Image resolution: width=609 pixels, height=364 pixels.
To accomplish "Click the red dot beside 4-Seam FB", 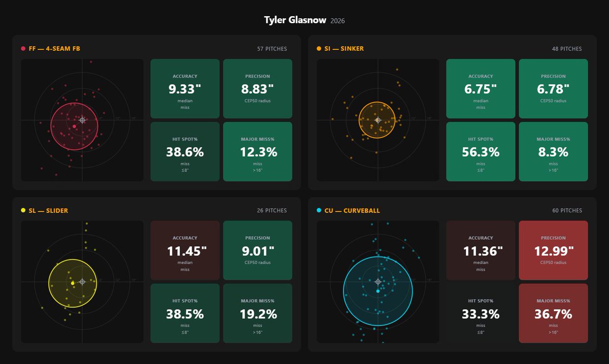I will (23, 49).
